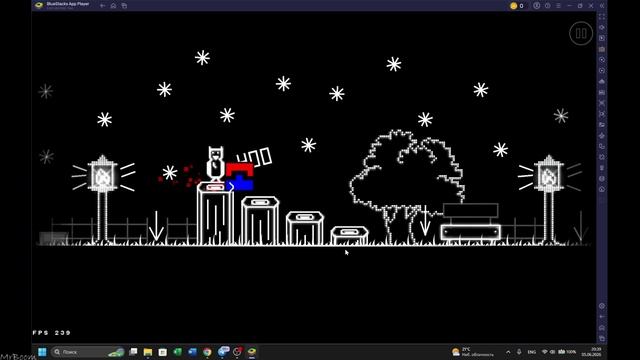Go back using the BlueStacks title bar arrow

[102, 6]
